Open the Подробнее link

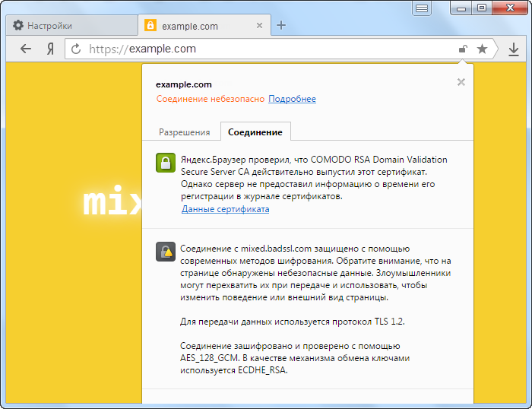click(x=292, y=99)
